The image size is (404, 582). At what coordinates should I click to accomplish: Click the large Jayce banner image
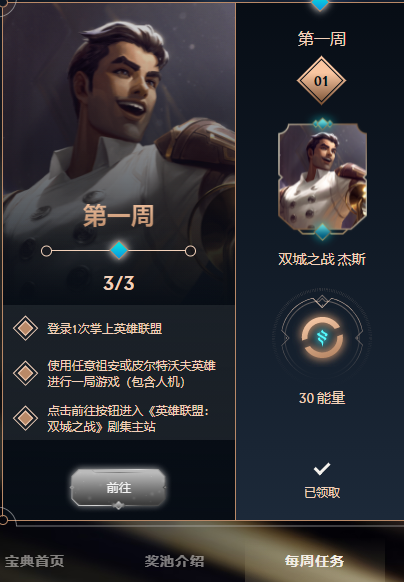tap(119, 154)
